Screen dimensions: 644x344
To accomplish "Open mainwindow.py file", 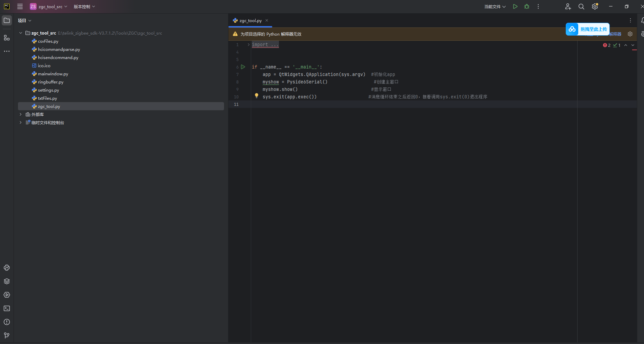I will tap(53, 74).
